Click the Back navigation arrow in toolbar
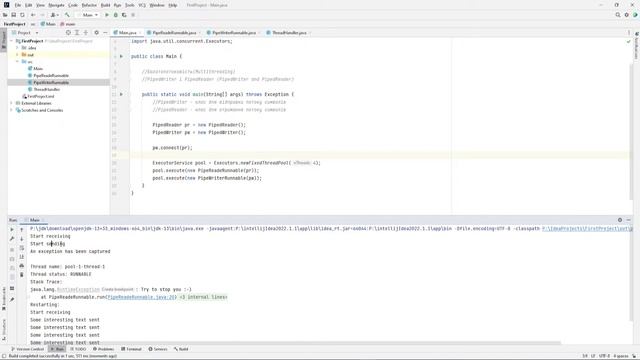 click(x=33, y=15)
